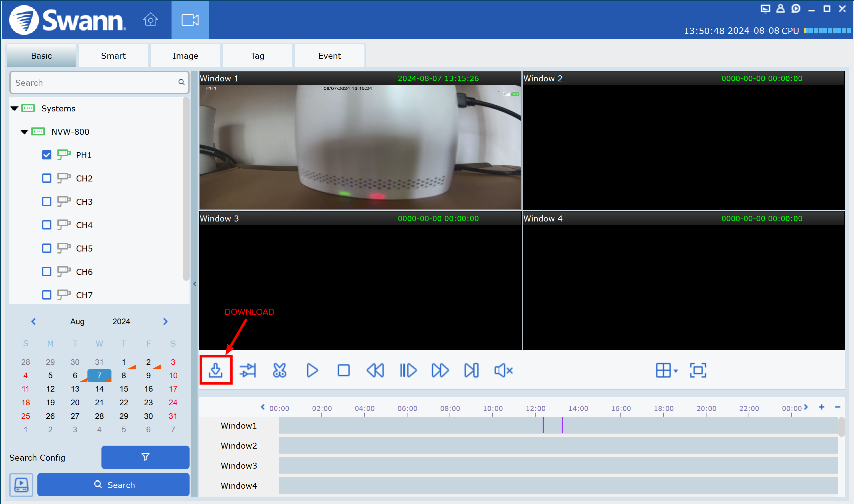Image resolution: width=854 pixels, height=504 pixels.
Task: Click the monitor icon in title bar
Action: 765,9
